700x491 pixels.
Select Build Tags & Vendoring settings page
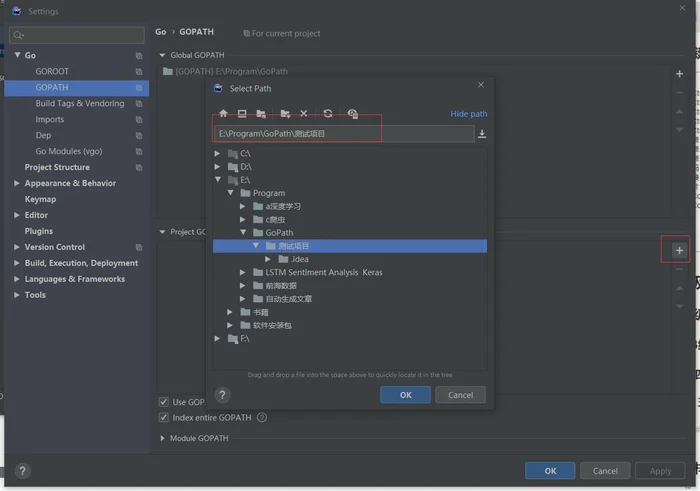pyautogui.click(x=80, y=104)
